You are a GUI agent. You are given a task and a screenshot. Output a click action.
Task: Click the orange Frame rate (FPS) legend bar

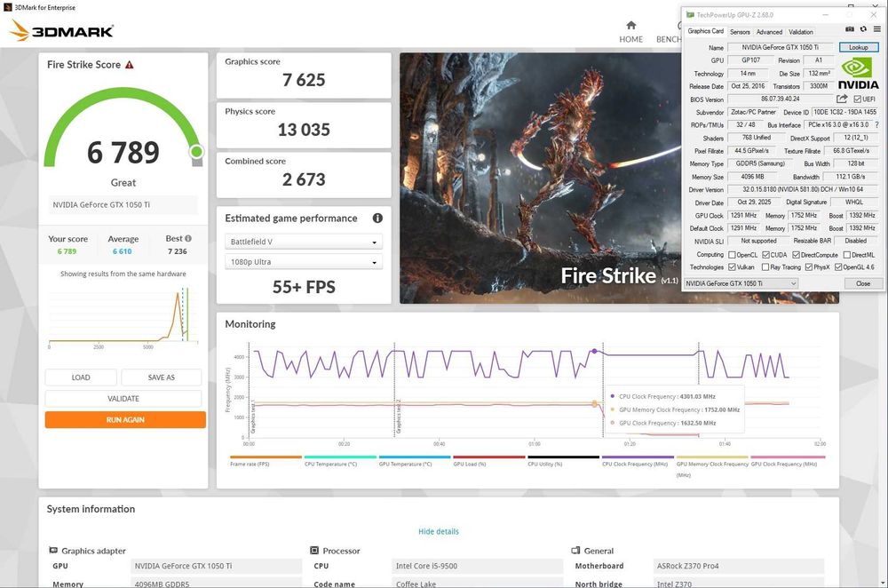[x=266, y=457]
